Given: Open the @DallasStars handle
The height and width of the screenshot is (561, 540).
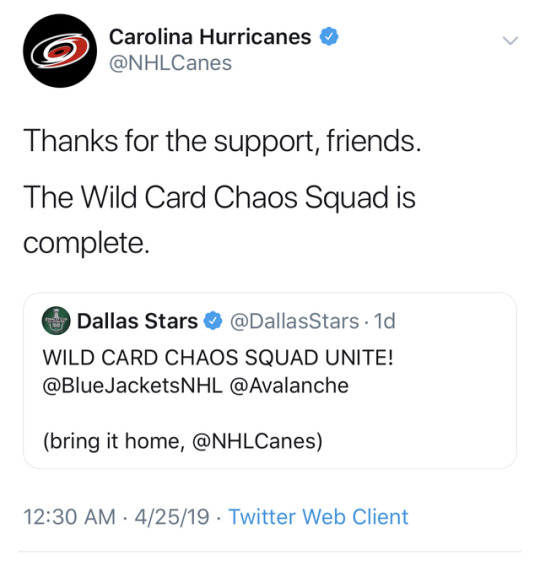Looking at the screenshot, I should tap(294, 321).
